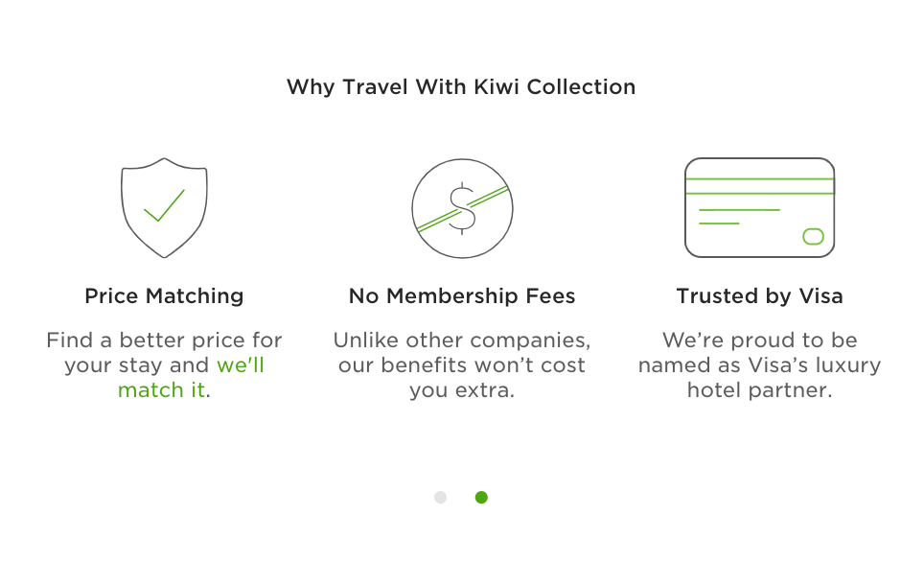Click the green chip on the card icon
Screen dimensions: 924x564
pos(813,237)
